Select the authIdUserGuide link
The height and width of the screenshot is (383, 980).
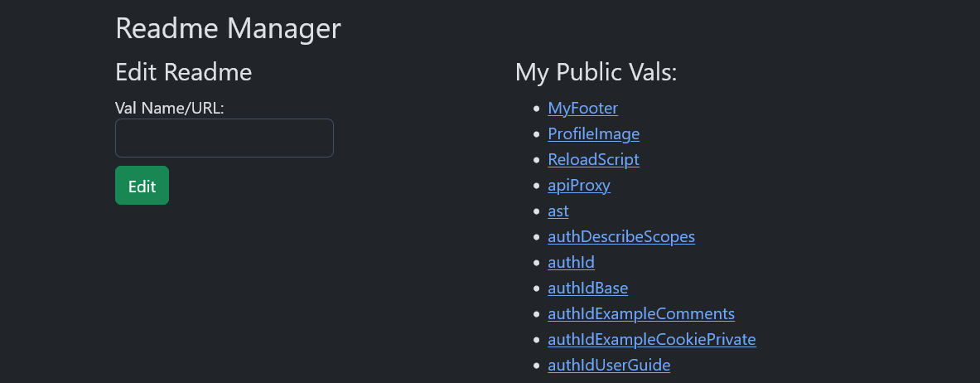609,365
